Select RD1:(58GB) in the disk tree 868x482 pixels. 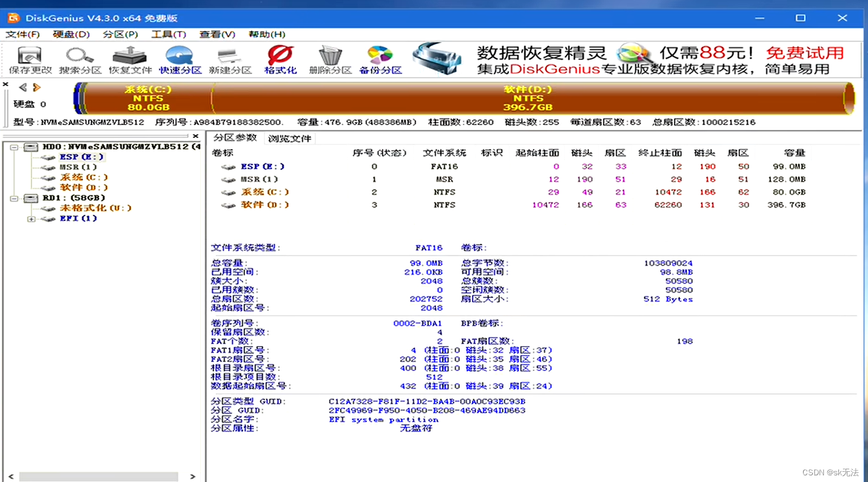point(73,198)
